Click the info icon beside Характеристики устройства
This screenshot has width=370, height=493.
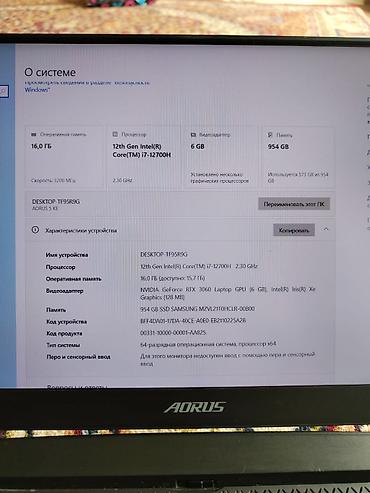tap(35, 230)
